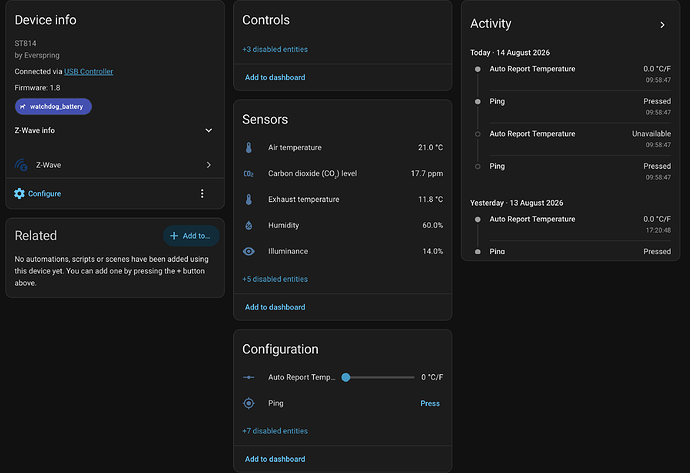
Task: Click the Auto Report Temperature slider track
Action: tap(382, 377)
